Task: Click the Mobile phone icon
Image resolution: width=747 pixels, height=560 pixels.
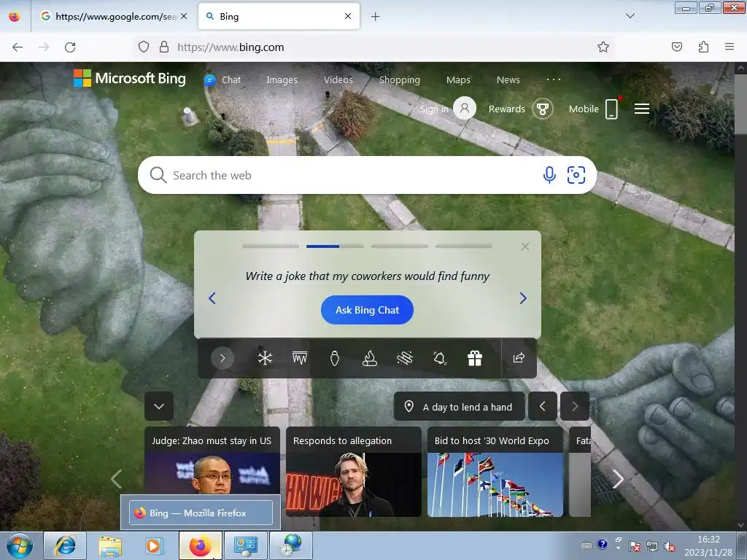Action: tap(612, 109)
